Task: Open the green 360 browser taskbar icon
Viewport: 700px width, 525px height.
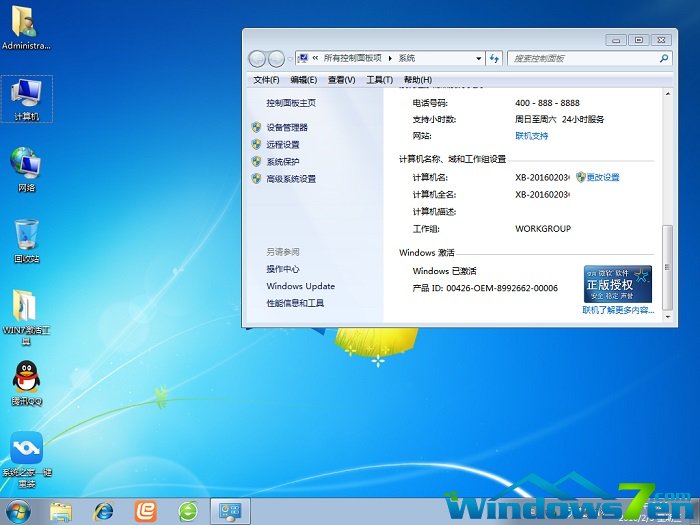Action: click(188, 512)
